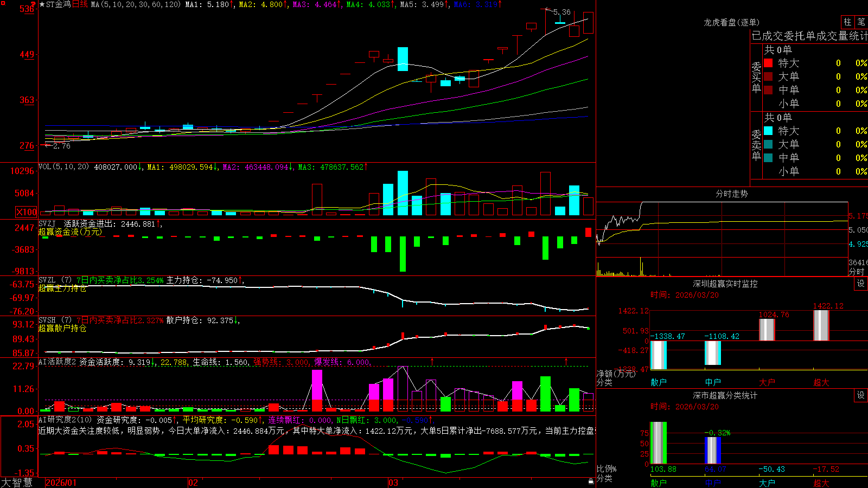This screenshot has width=868, height=488.
Task: Switch Dragon-Tiger panel to 柱 bar view
Action: [x=847, y=22]
